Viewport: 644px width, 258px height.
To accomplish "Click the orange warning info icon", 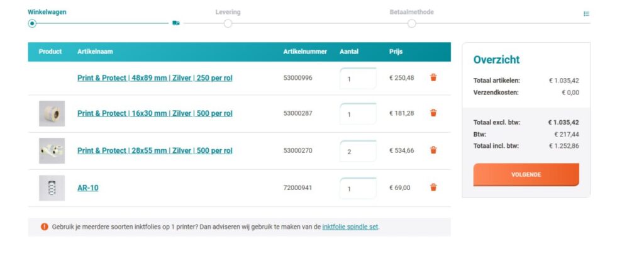I will [x=44, y=227].
